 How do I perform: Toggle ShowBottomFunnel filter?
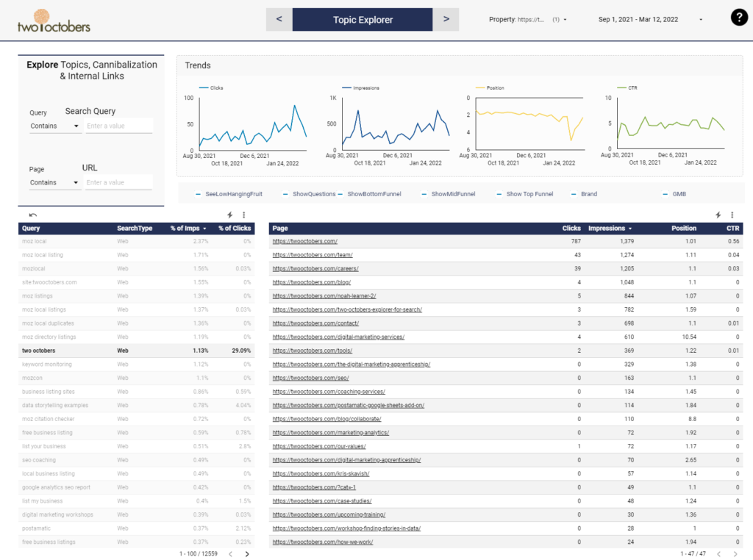pyautogui.click(x=369, y=194)
